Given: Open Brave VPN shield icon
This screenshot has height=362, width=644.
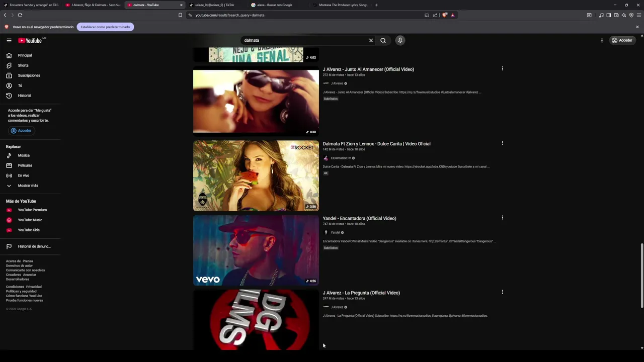Looking at the screenshot, I should pos(631,15).
